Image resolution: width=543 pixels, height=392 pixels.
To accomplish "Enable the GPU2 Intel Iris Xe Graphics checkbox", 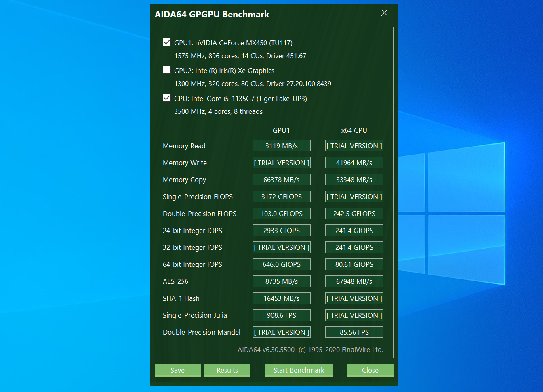I will [x=166, y=70].
